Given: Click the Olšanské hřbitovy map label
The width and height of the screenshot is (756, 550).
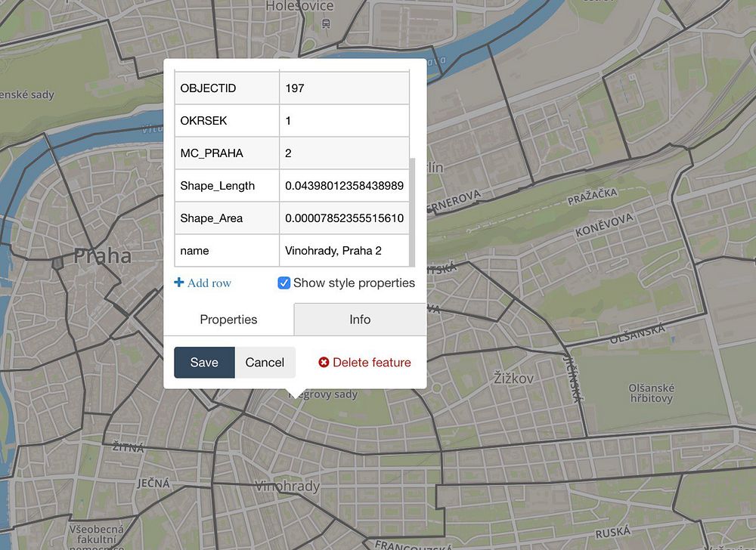Looking at the screenshot, I should point(652,393).
